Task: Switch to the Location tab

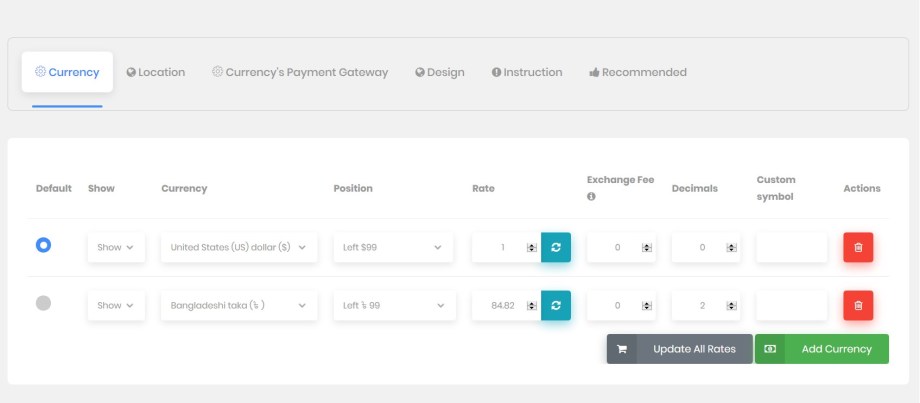Action: coord(155,72)
